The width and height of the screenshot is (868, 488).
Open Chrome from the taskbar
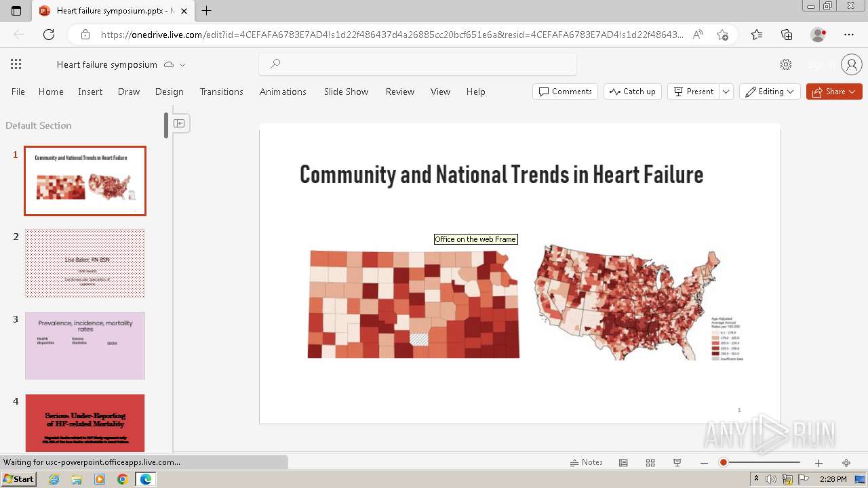(x=122, y=479)
